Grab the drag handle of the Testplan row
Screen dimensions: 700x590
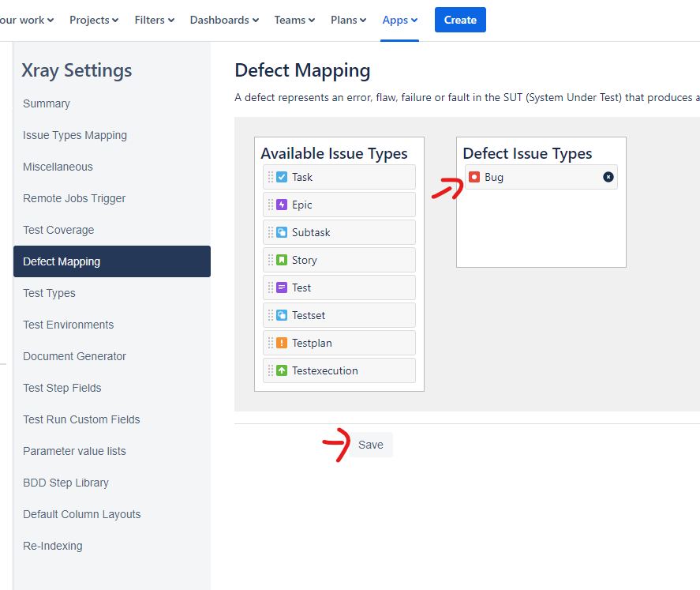tap(271, 344)
